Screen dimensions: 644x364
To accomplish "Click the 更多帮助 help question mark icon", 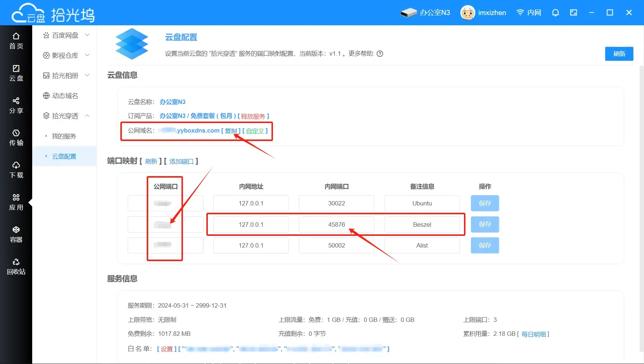I will tap(380, 53).
